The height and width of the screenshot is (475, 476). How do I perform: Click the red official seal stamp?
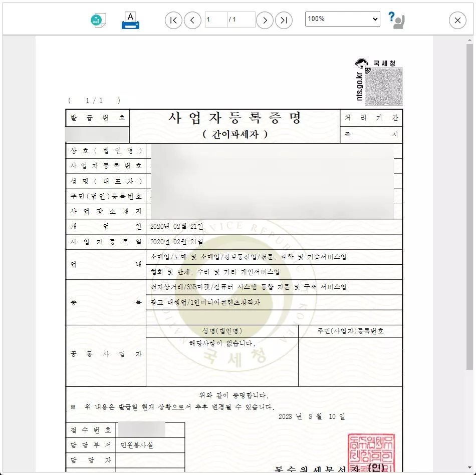[371, 452]
